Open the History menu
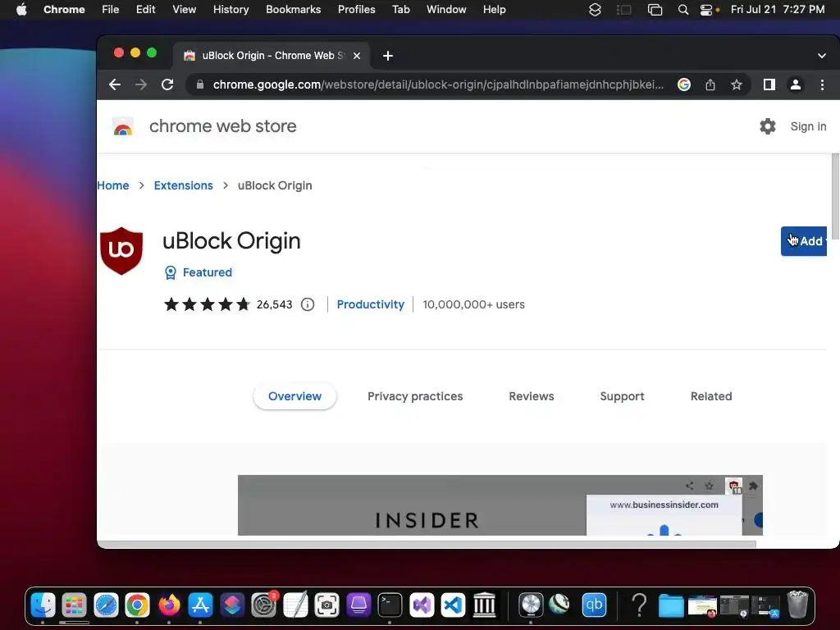This screenshot has height=630, width=840. click(x=231, y=10)
